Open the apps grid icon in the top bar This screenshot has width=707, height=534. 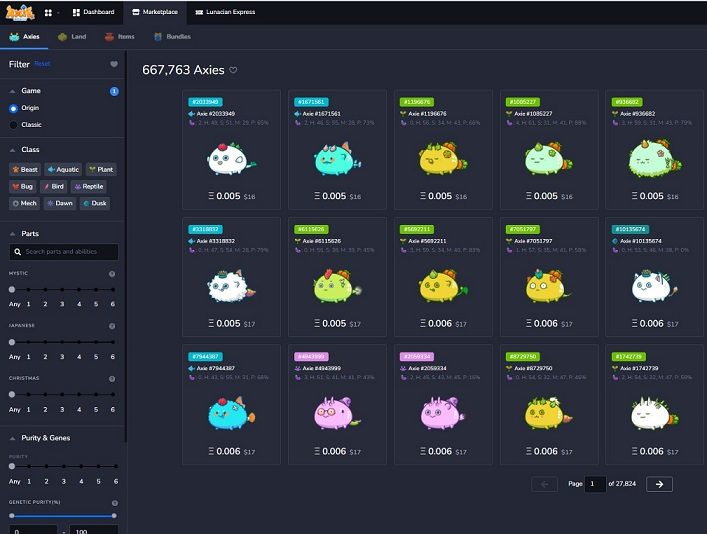click(48, 13)
